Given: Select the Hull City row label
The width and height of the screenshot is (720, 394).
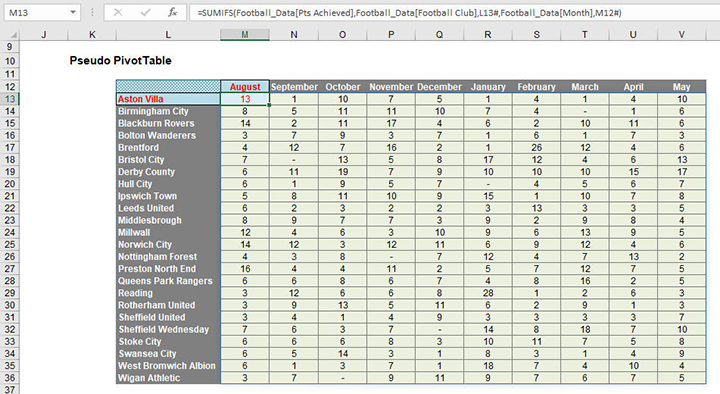Looking at the screenshot, I should (168, 184).
